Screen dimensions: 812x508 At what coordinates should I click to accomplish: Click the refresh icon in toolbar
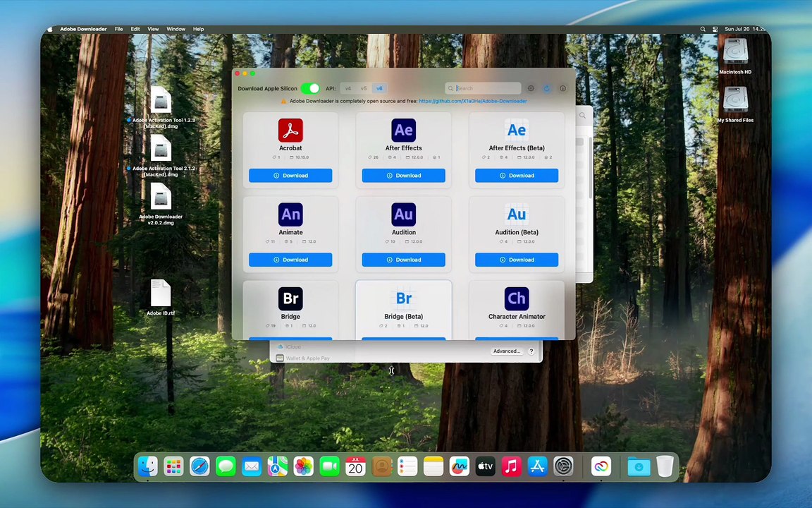coord(547,88)
